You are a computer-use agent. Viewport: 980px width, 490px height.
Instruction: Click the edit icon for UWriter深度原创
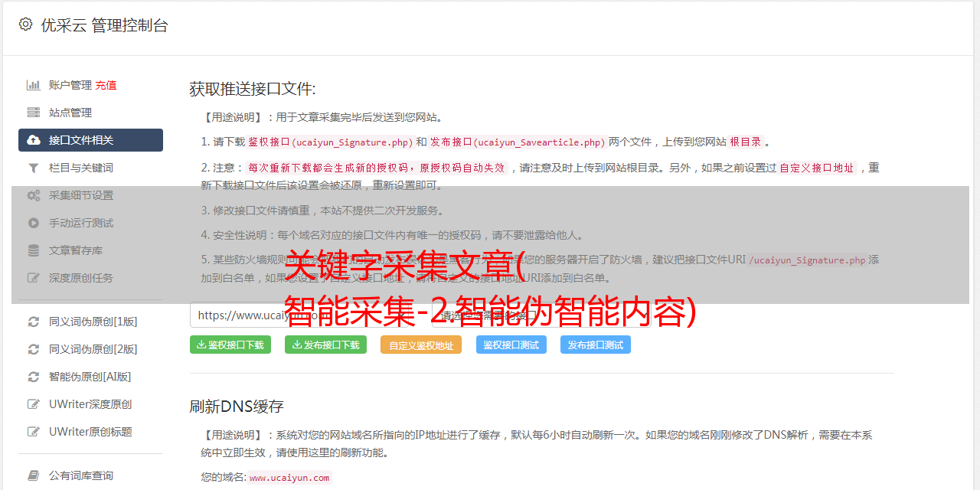34,404
